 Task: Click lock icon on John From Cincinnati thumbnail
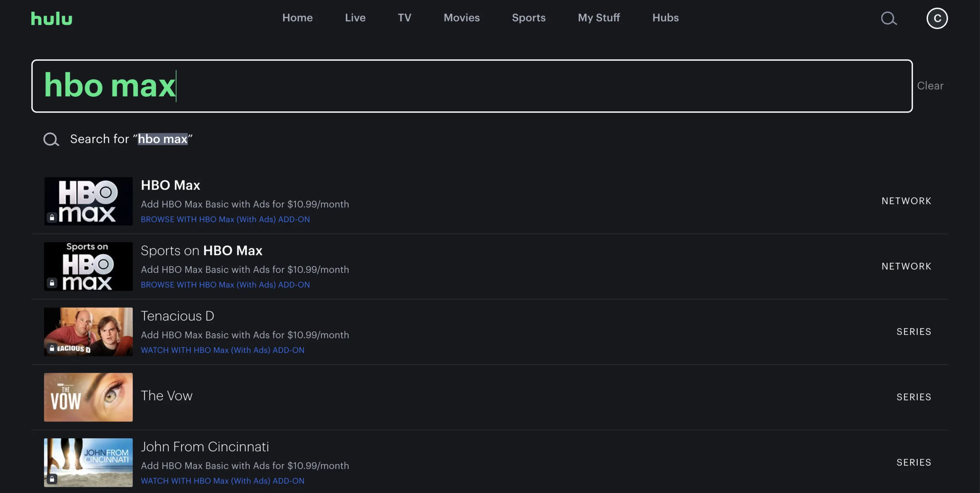coord(52,479)
